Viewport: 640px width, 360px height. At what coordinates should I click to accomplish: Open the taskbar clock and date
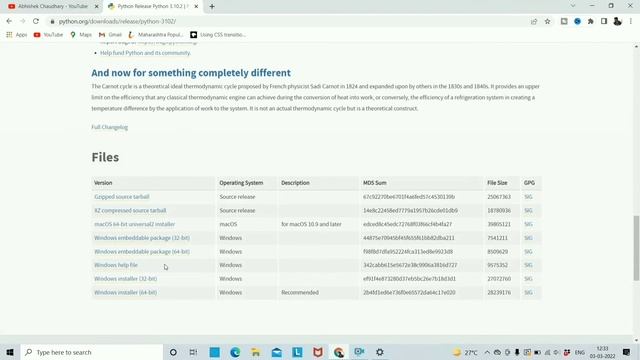(602, 352)
